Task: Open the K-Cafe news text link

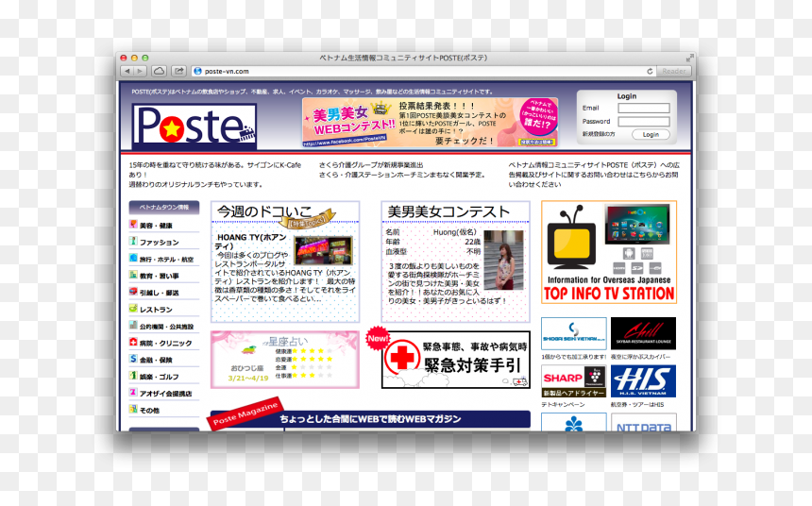Action: [215, 175]
